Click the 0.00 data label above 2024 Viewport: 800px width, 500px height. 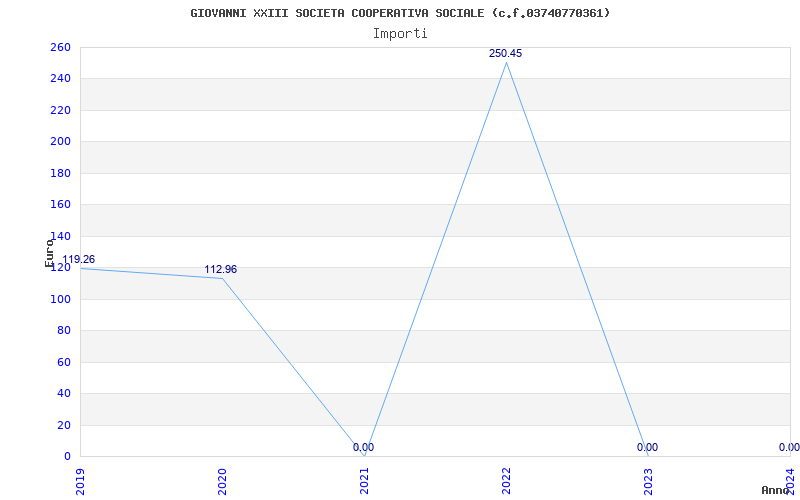coord(789,447)
